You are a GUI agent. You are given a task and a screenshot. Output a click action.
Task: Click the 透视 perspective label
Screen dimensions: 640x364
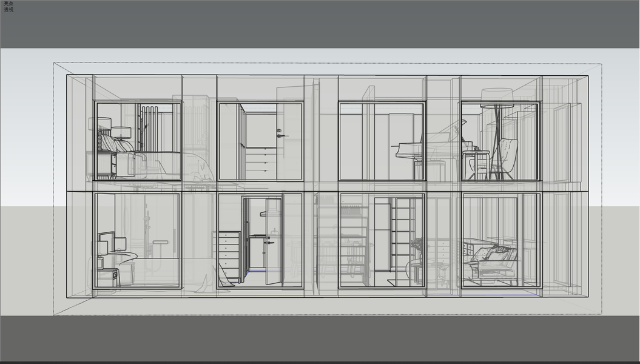click(8, 9)
